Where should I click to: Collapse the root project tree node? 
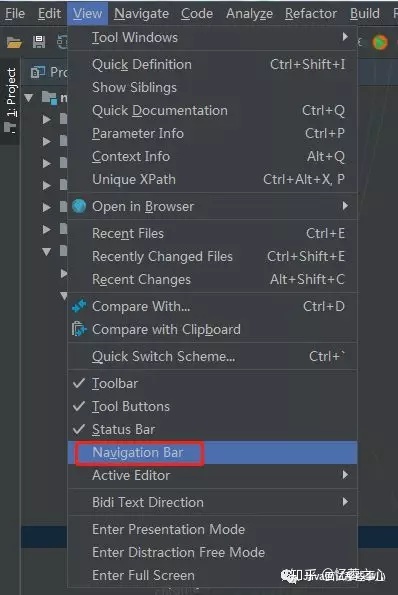coord(29,98)
